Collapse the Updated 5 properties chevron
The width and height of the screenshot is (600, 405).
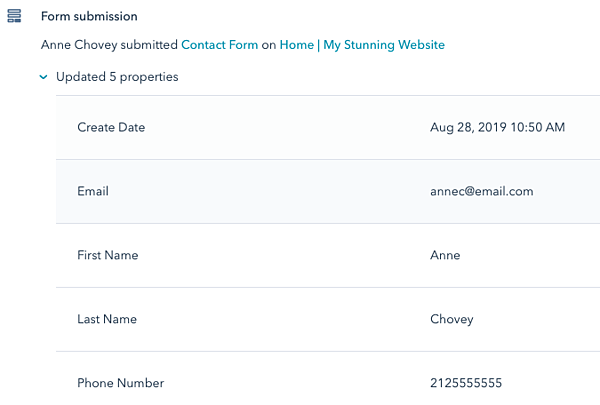pos(44,77)
